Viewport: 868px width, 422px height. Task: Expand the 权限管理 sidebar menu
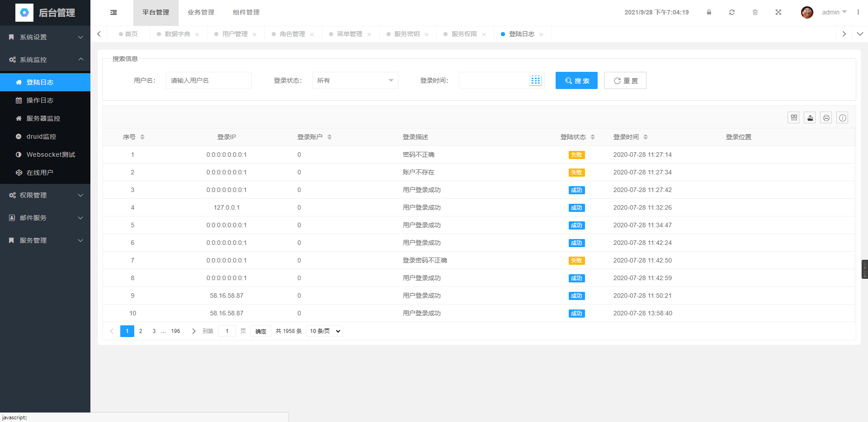click(x=45, y=195)
